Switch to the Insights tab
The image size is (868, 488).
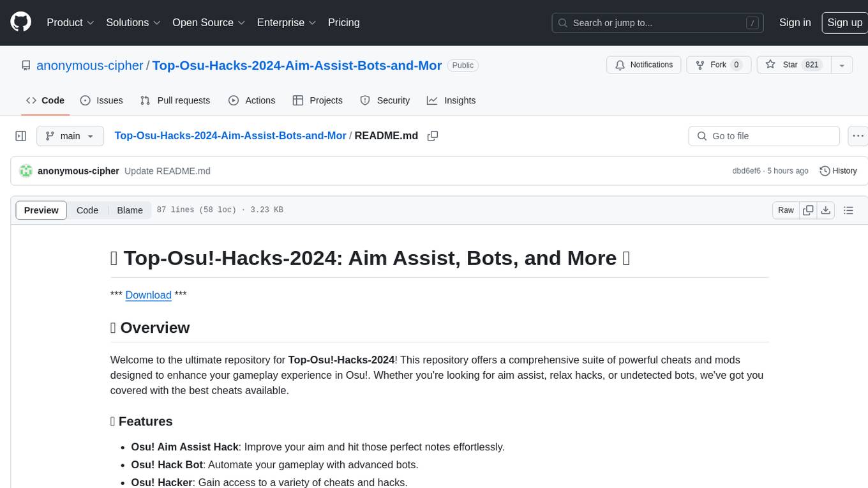click(x=451, y=100)
